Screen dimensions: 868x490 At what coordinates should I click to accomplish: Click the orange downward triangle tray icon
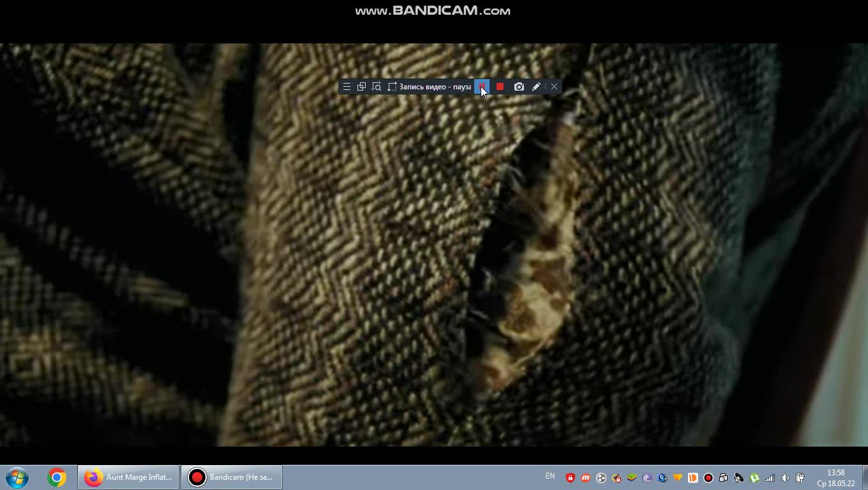point(678,477)
